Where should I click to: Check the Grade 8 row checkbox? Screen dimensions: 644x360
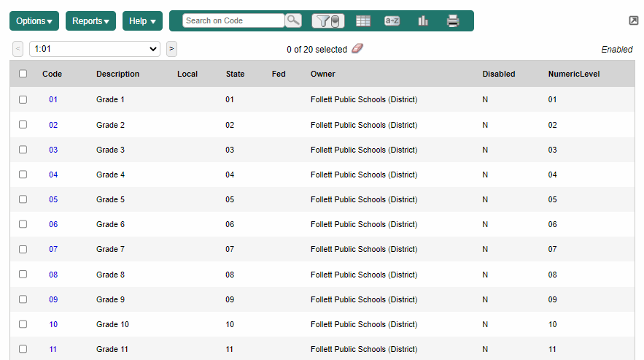(x=23, y=275)
